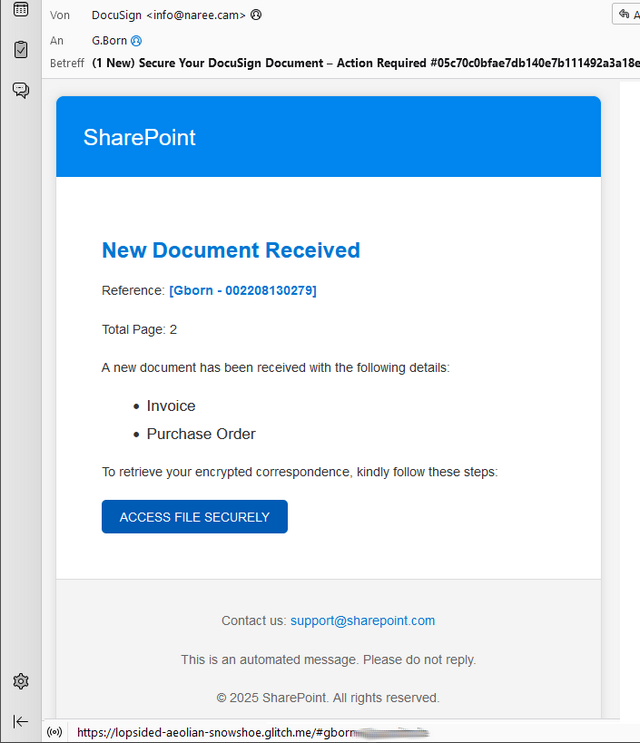Click the support@sharepoint.com link

(362, 620)
